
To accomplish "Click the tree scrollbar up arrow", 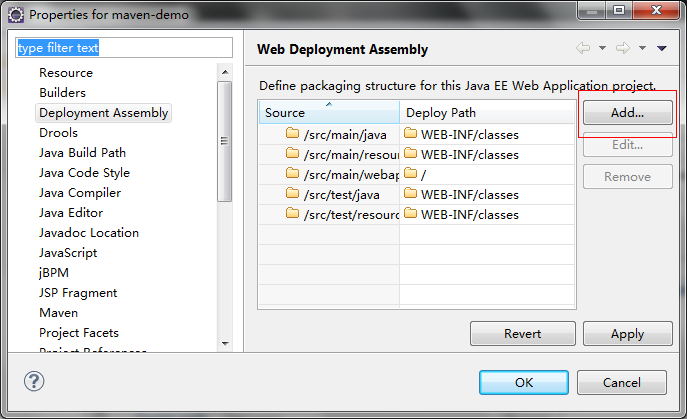I will pos(225,72).
